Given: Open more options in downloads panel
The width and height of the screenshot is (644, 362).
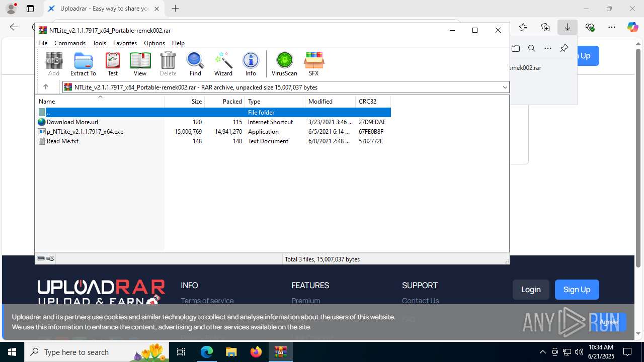Looking at the screenshot, I should tap(548, 48).
